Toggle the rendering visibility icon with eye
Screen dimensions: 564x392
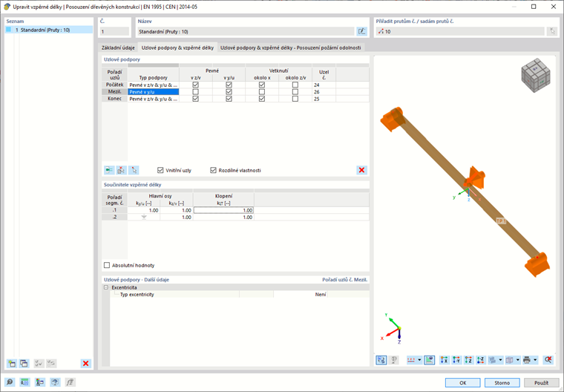pos(429,359)
